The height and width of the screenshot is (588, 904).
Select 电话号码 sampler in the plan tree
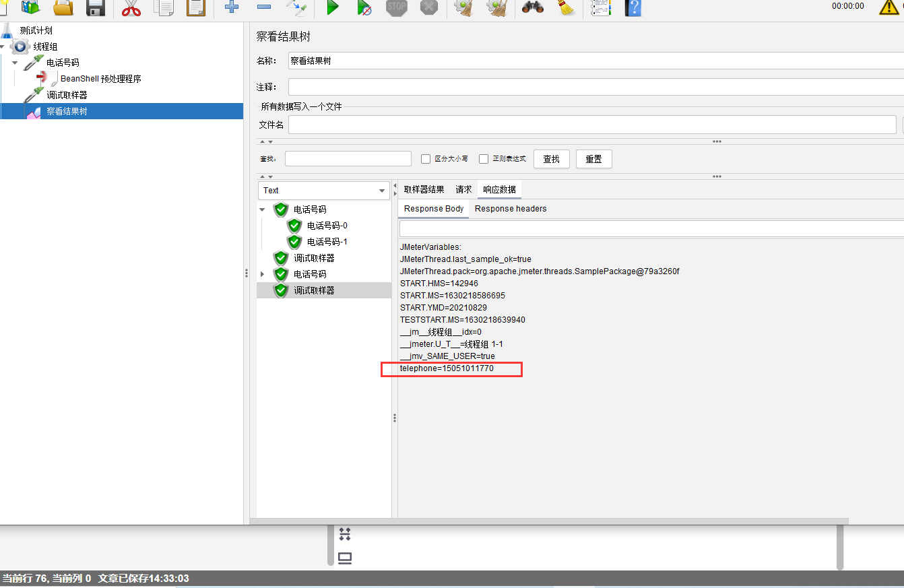(63, 63)
